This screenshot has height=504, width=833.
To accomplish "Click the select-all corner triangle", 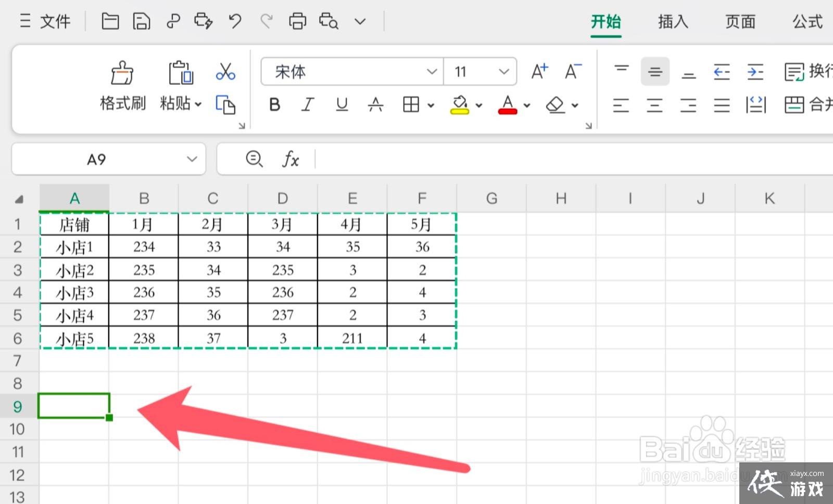I will pyautogui.click(x=19, y=199).
